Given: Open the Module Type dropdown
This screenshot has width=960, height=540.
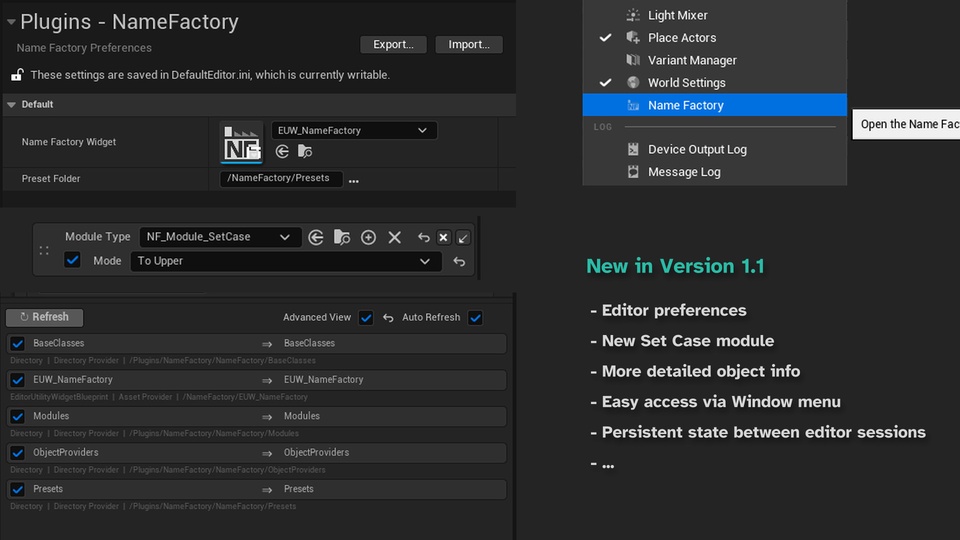Looking at the screenshot, I should point(219,237).
